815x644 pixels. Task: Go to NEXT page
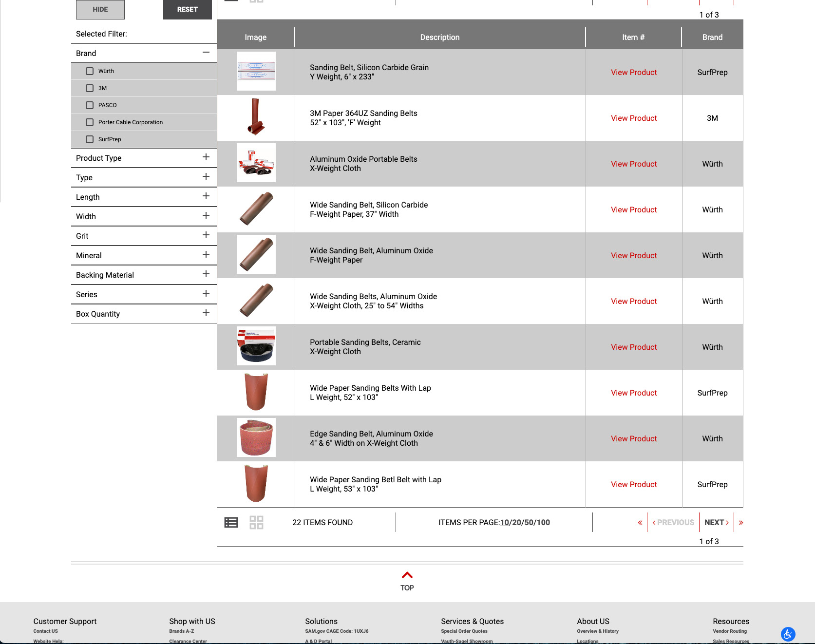pos(716,522)
